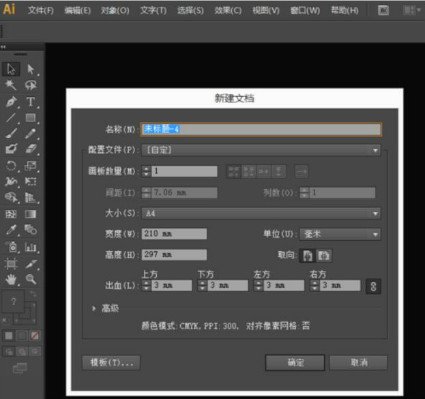Select the Paintbrush tool
Viewport: 425px width, 399px height.
point(11,133)
